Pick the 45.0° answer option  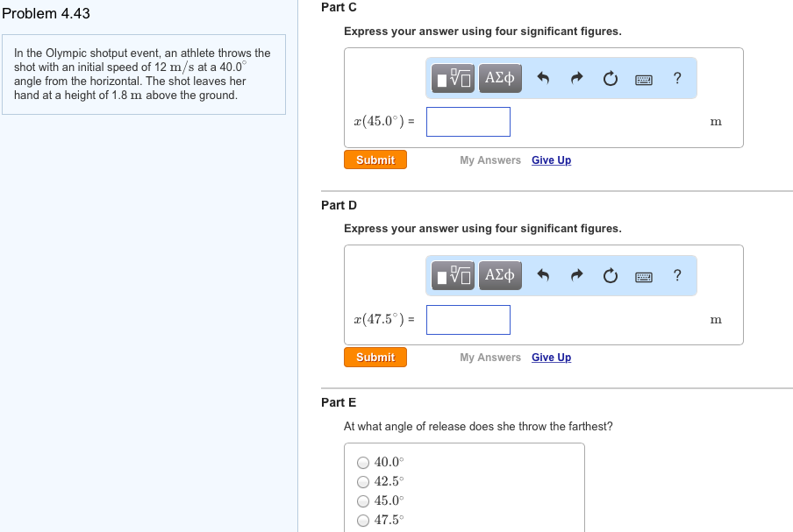click(363, 501)
